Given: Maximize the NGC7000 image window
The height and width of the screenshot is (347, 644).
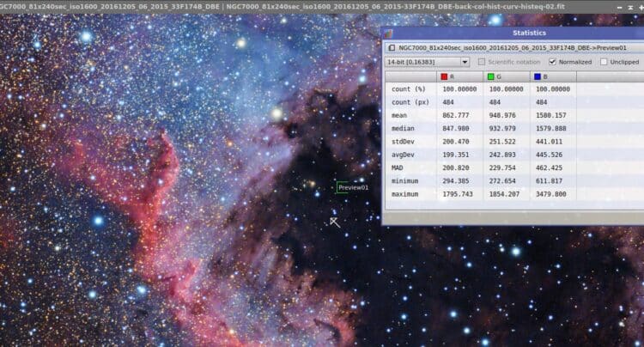Looking at the screenshot, I should (641, 8).
